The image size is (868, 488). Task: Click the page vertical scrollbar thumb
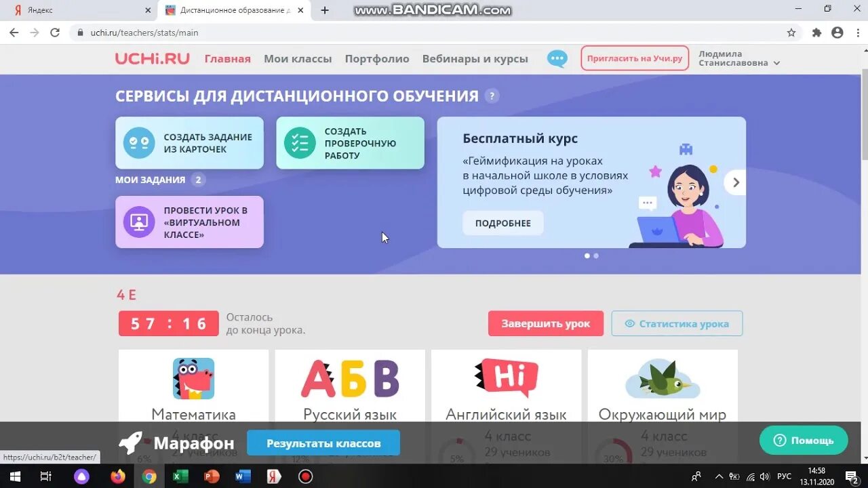(x=864, y=115)
